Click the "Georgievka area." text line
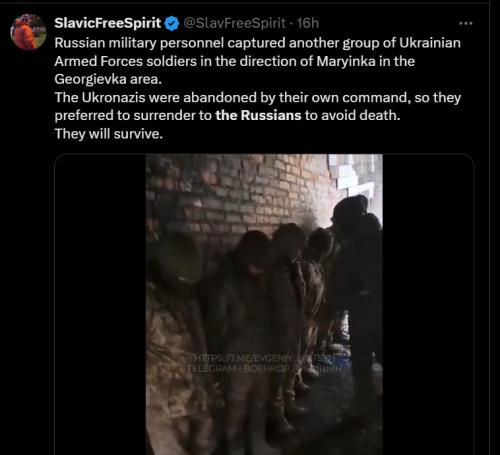 108,79
